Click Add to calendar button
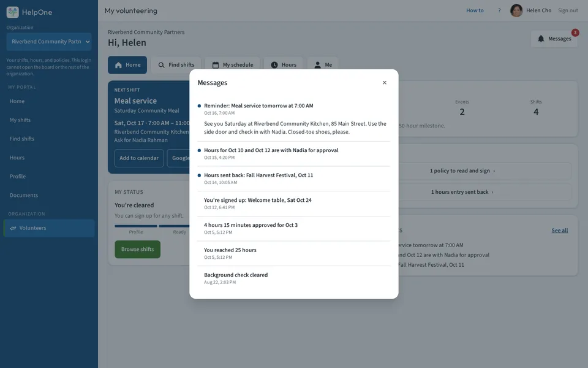This screenshot has height=368, width=588. point(139,158)
